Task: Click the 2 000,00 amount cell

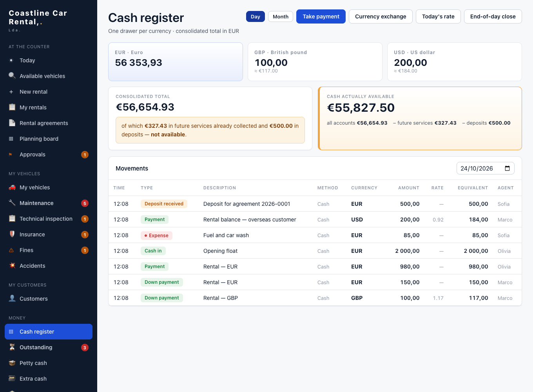Action: (x=407, y=251)
